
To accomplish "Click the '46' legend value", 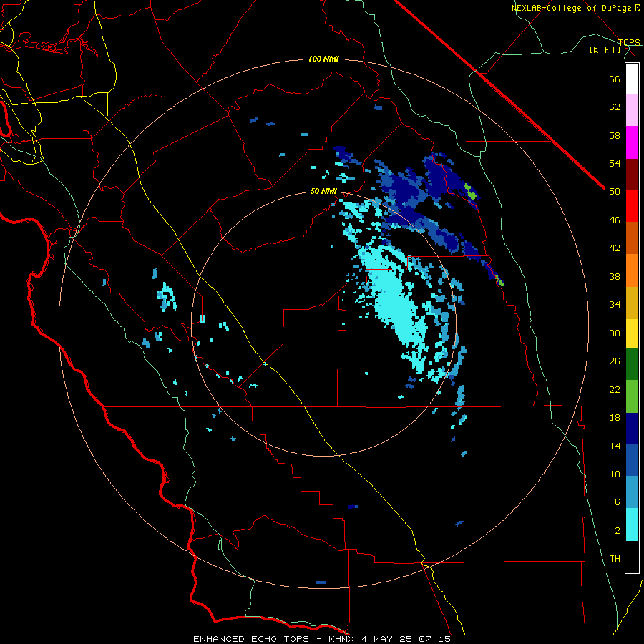I will coord(615,220).
